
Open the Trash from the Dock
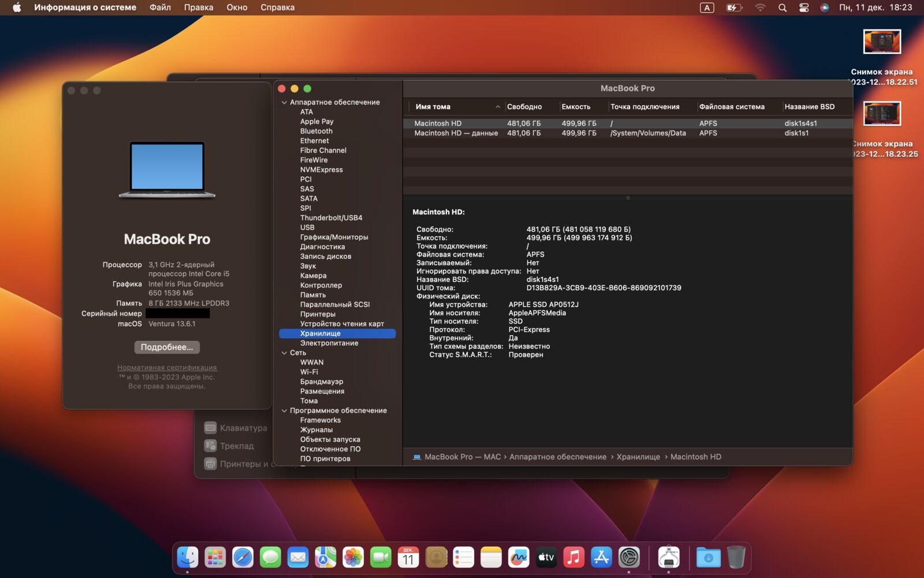click(735, 557)
